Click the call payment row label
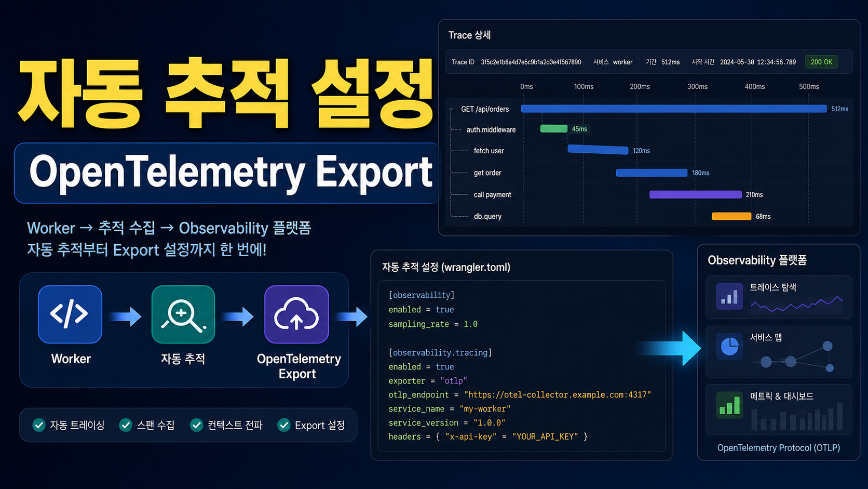868x489 pixels. click(492, 195)
